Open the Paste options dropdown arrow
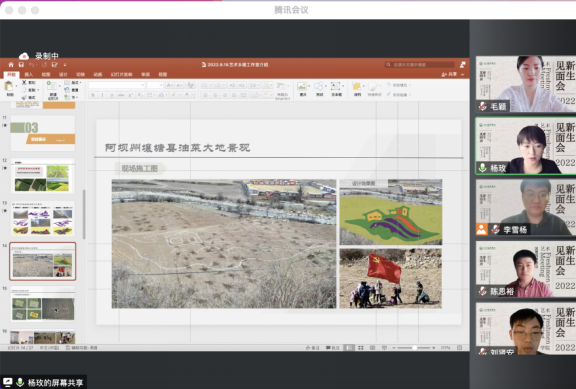This screenshot has width=576, height=389. [x=16, y=86]
